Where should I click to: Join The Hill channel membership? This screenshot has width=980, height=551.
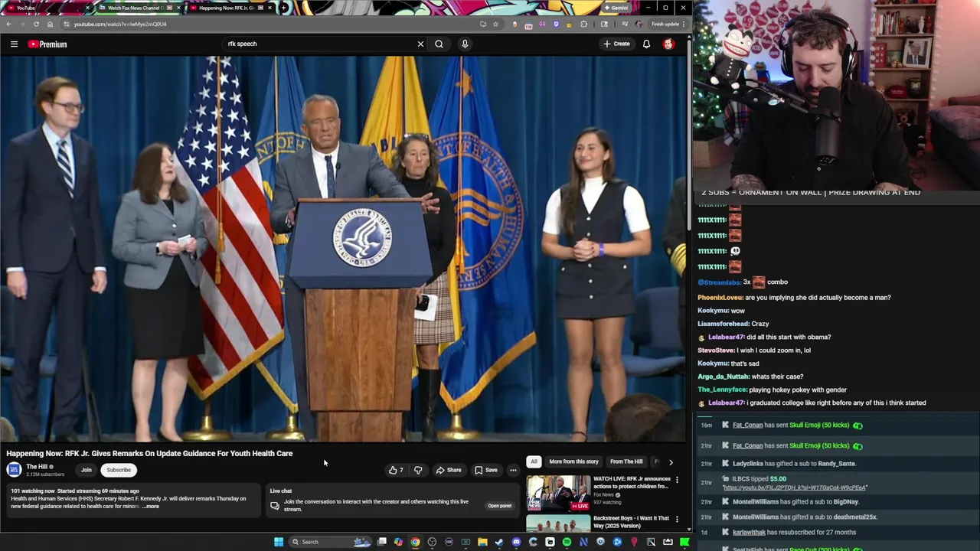pos(87,470)
